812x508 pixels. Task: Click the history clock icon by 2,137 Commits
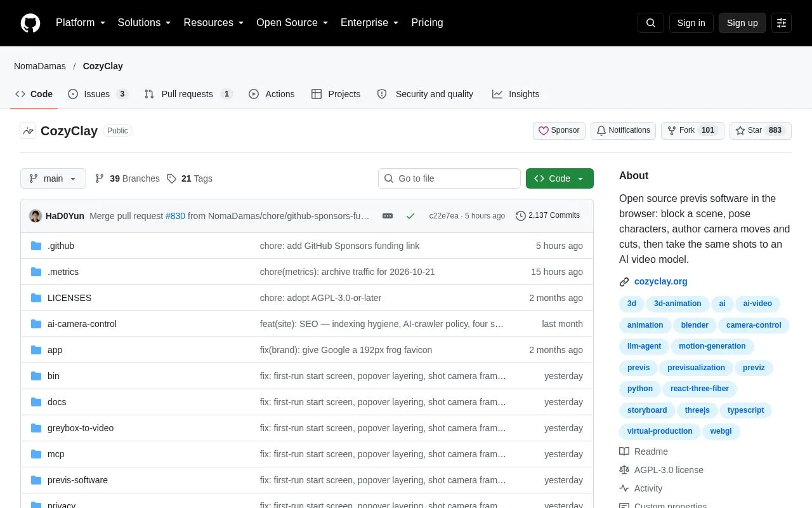coord(521,216)
